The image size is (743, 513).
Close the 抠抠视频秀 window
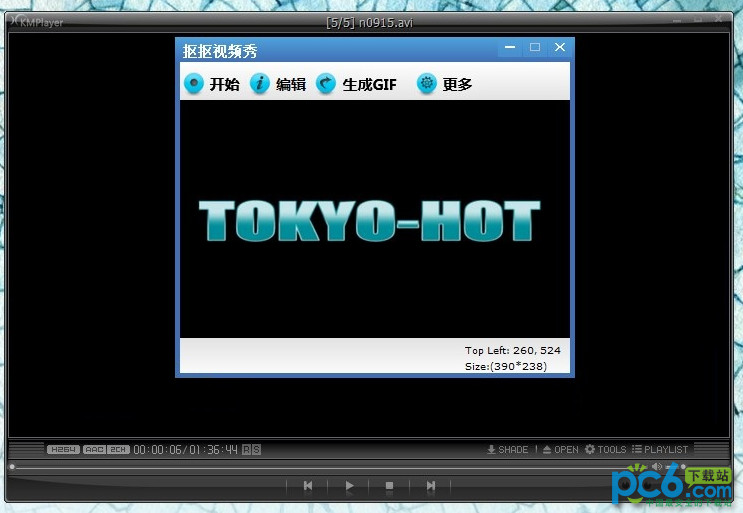coord(560,47)
